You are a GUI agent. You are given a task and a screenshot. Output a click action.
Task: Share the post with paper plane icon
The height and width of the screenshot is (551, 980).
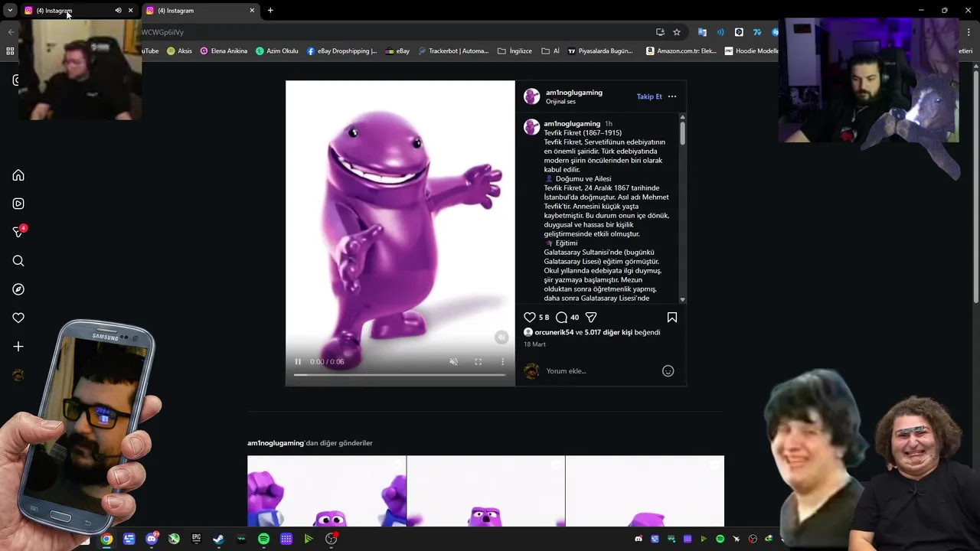591,317
